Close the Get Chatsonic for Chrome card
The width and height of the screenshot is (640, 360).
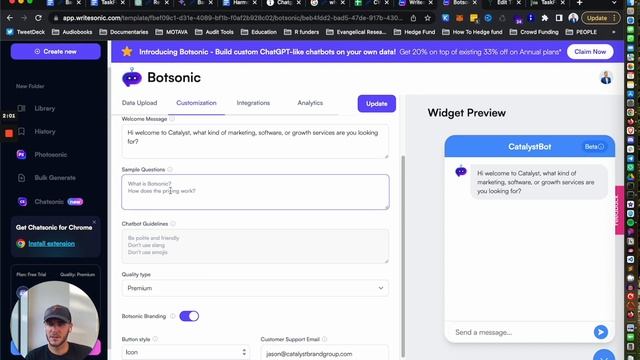click(x=94, y=222)
